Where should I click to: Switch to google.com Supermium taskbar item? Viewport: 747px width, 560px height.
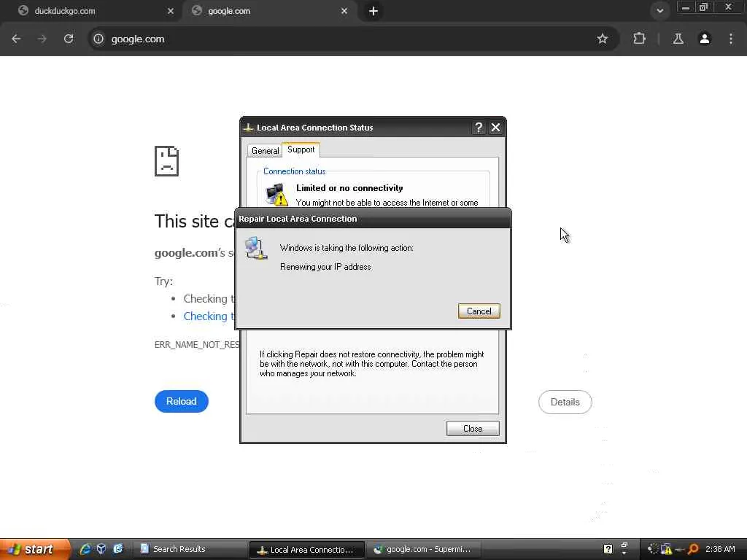424,549
